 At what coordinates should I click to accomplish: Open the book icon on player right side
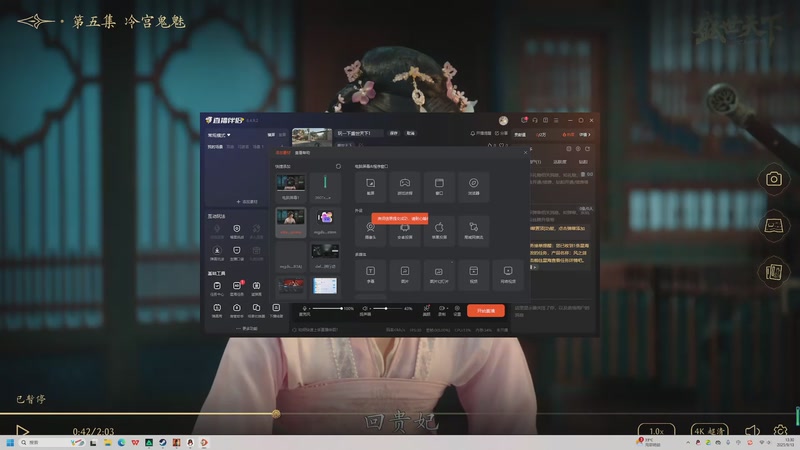coord(773,226)
